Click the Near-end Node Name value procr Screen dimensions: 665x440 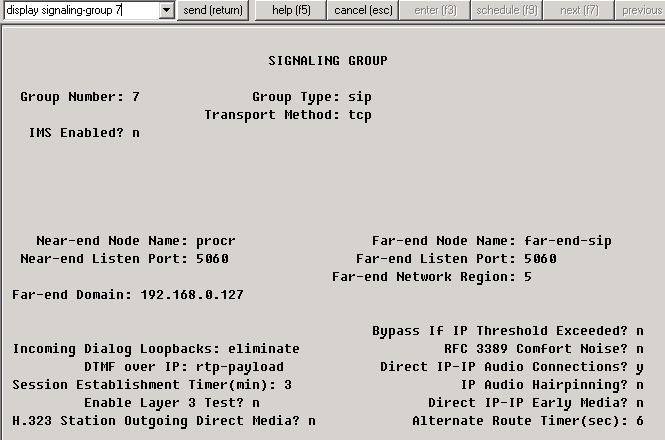point(215,241)
